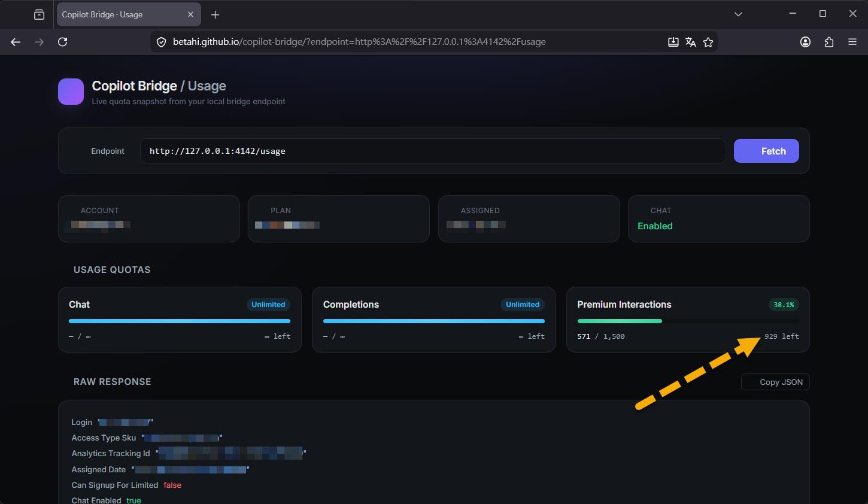Open the extensions puzzle icon
Viewport: 868px width, 504px height.
[x=829, y=42]
